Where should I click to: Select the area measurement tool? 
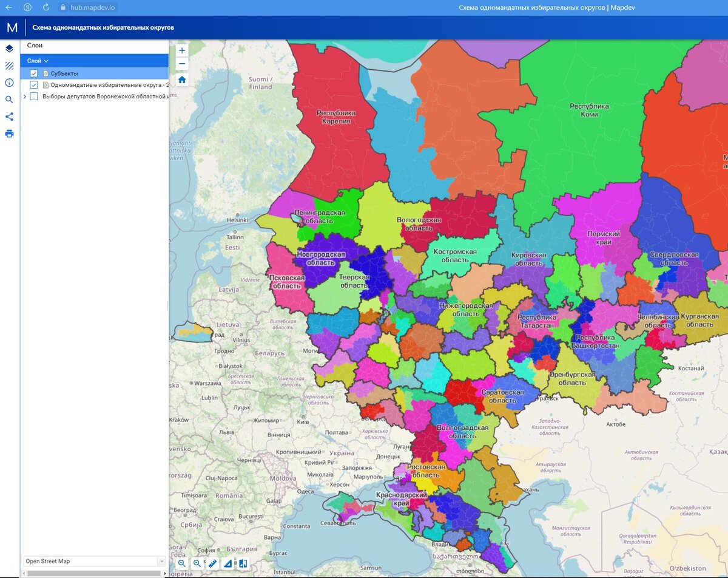click(x=227, y=563)
